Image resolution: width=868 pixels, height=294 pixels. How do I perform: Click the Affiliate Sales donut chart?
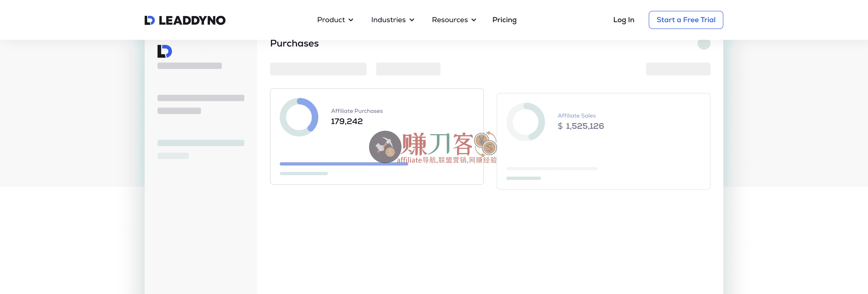coord(525,122)
